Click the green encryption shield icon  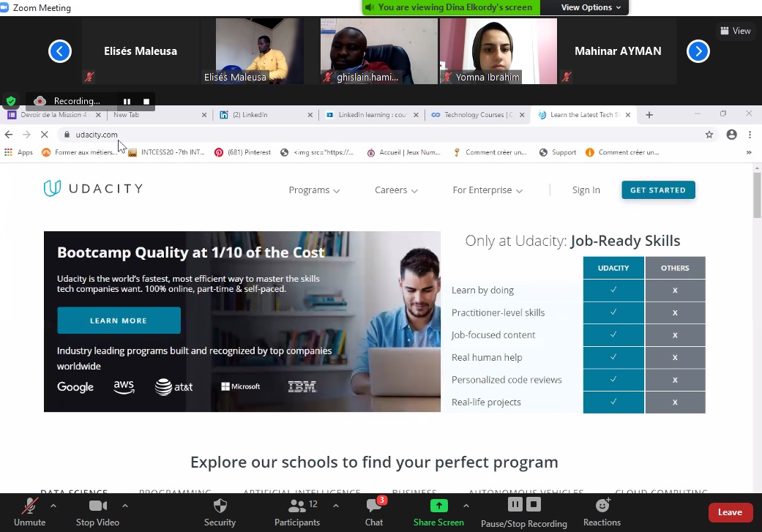coord(10,101)
